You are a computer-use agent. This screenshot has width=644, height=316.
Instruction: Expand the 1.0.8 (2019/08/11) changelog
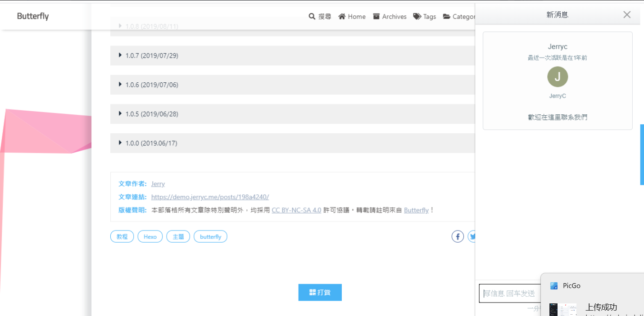tap(293, 27)
